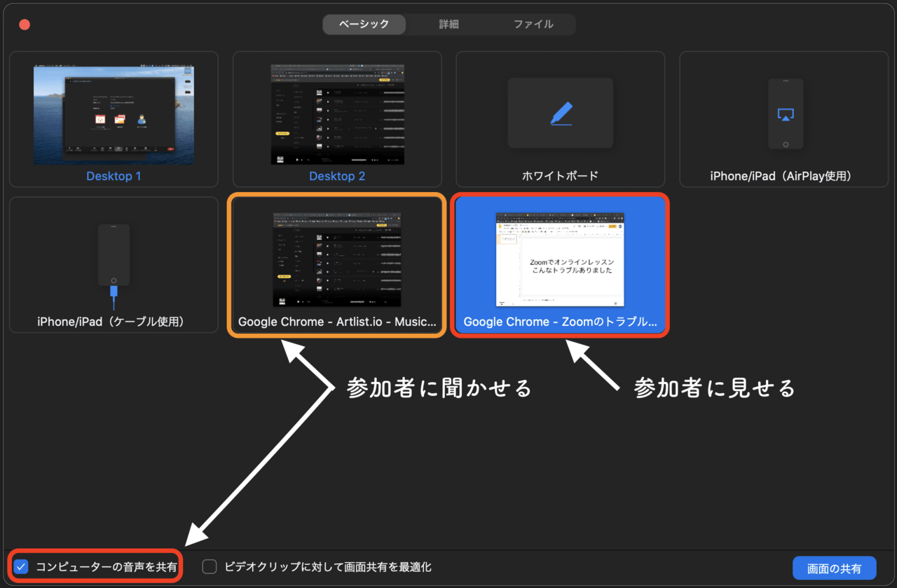Screen dimensions: 897x588
Task: Click the Google Chrome - Zoomのトラブル label
Action: [561, 322]
